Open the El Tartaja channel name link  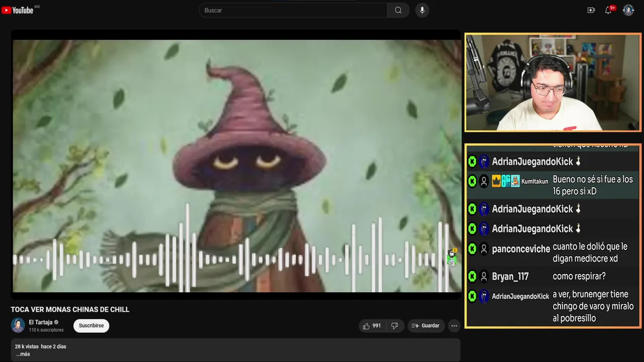pos(40,322)
